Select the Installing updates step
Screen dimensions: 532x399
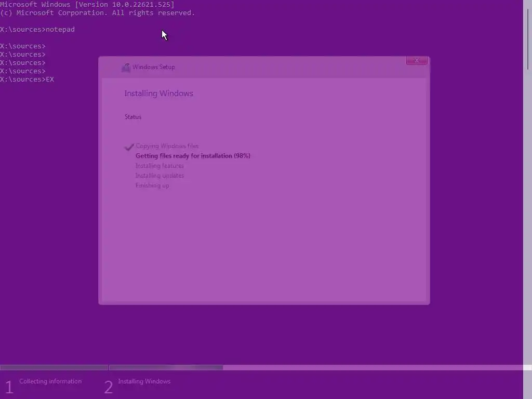(159, 176)
